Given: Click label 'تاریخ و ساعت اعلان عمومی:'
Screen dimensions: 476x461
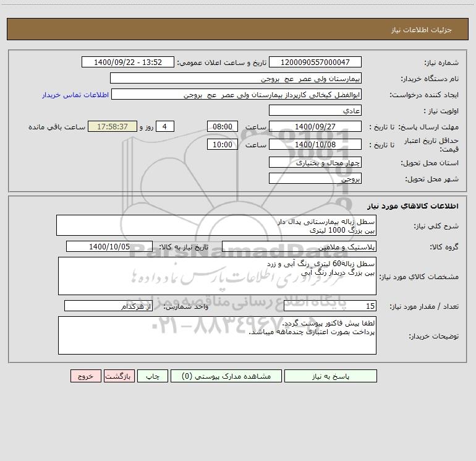Looking at the screenshot, I should point(222,62).
